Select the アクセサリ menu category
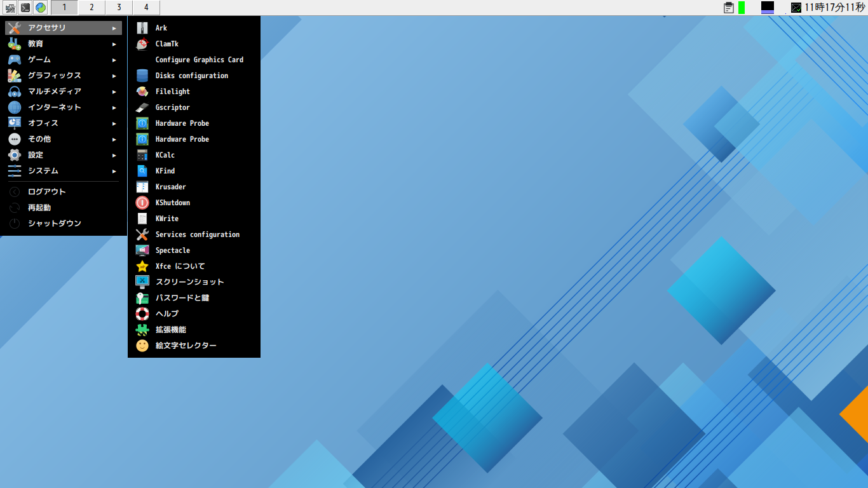 click(x=64, y=28)
